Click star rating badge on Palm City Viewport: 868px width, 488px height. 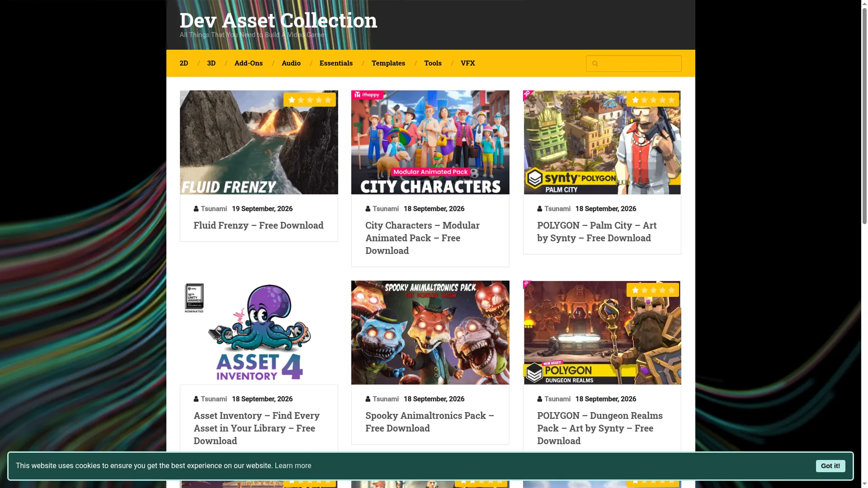point(653,100)
